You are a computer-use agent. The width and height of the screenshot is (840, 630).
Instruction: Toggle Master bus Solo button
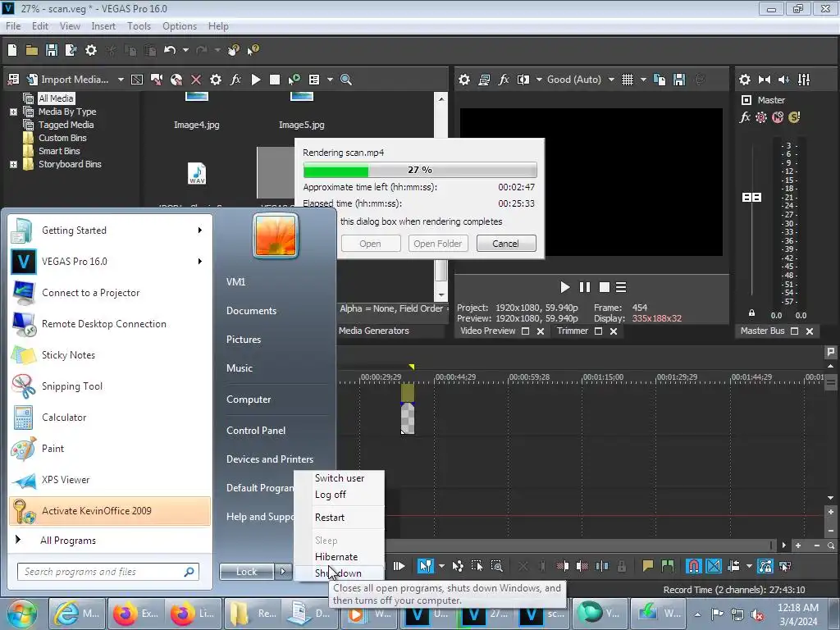coord(794,117)
